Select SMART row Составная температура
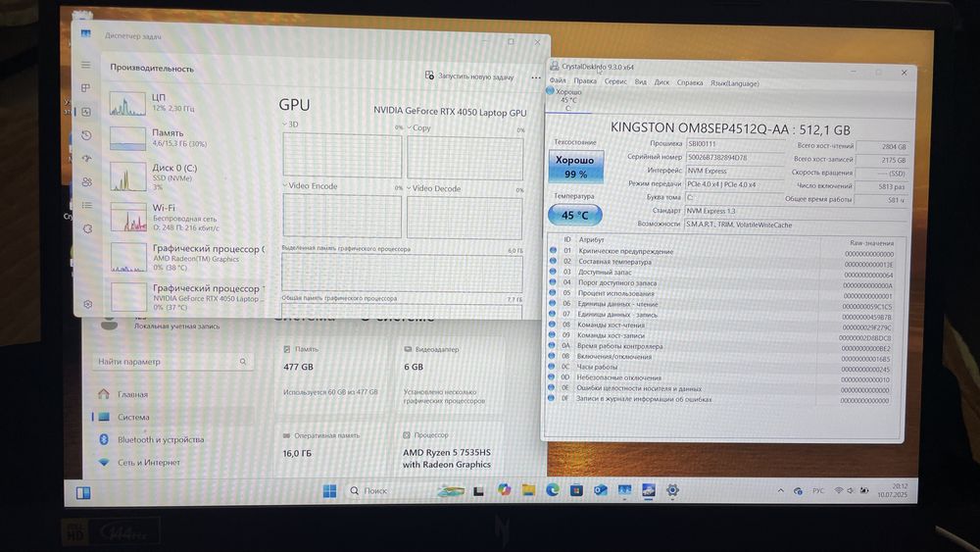Viewport: 980px width, 552px height. pyautogui.click(x=722, y=262)
